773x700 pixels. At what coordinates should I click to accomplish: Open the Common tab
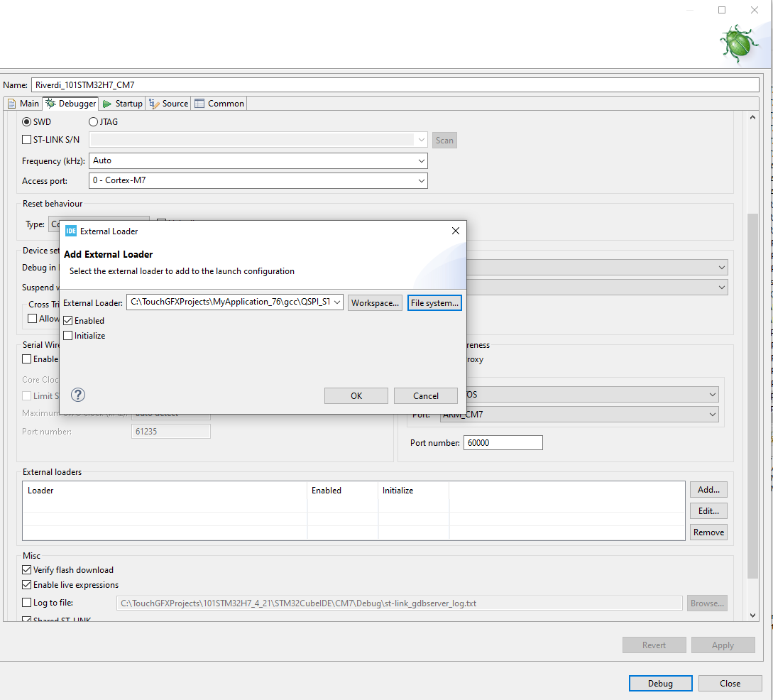220,104
